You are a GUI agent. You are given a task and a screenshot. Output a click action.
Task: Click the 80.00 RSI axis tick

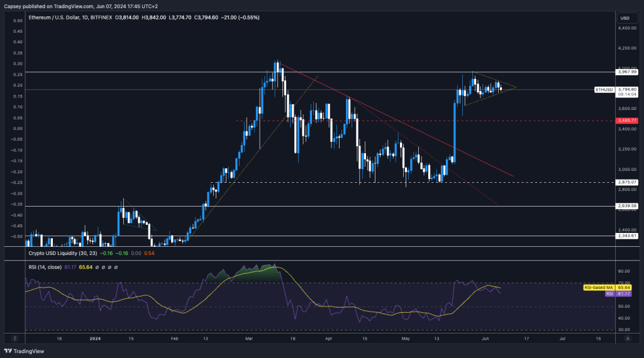(624, 271)
